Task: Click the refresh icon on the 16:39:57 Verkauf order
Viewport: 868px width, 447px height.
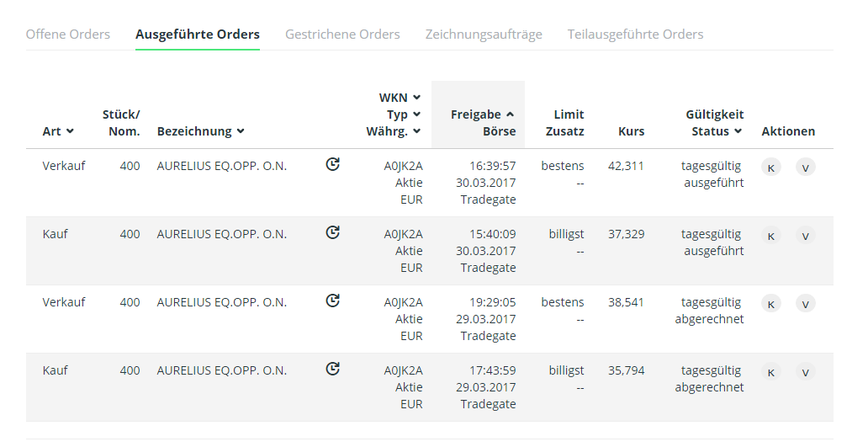Action: tap(333, 165)
